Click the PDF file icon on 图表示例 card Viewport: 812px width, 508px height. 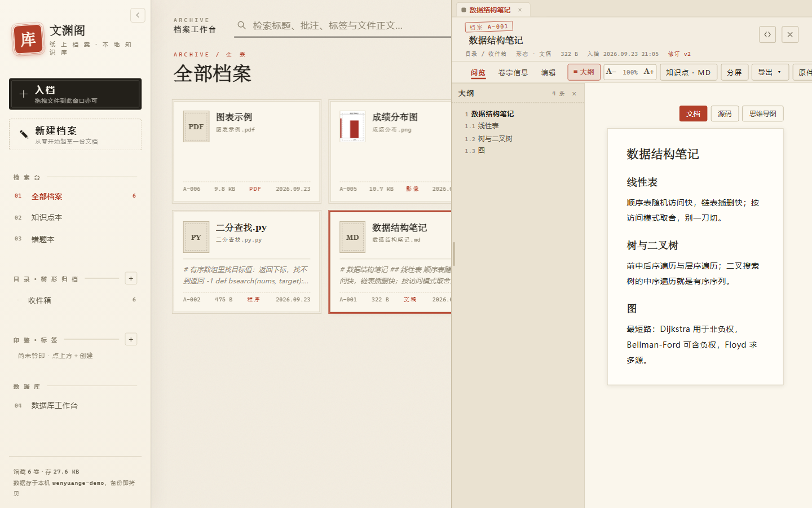coord(196,126)
